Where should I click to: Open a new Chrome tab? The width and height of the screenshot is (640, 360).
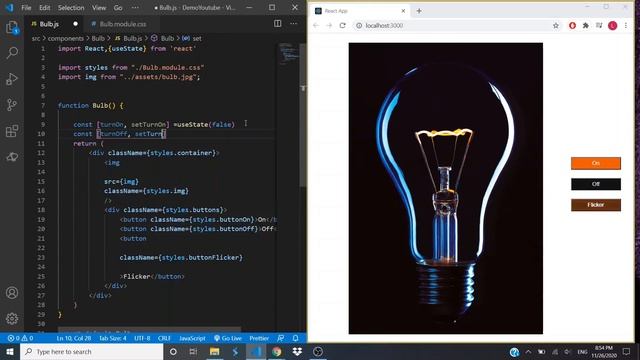tap(419, 11)
